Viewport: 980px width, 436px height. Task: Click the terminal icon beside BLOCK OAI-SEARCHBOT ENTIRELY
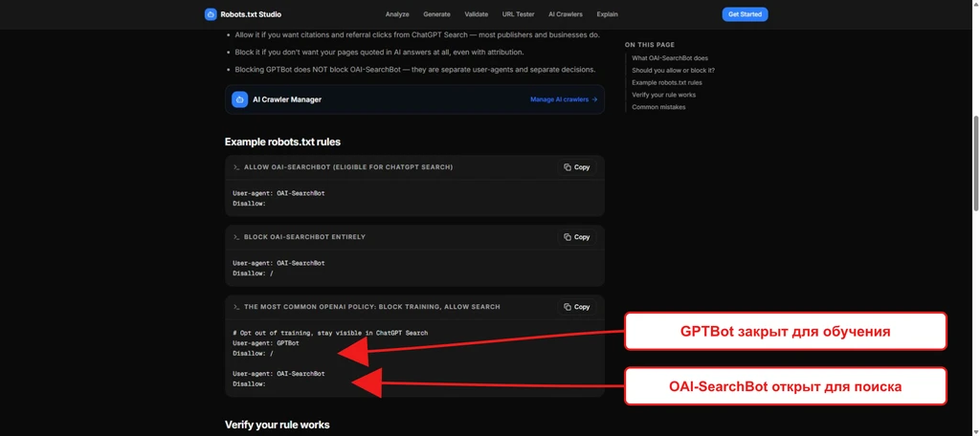236,237
